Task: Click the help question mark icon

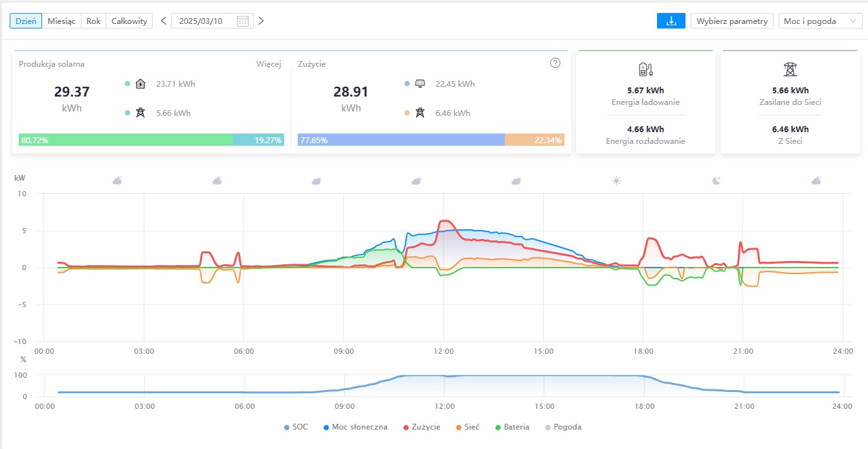Action: (x=555, y=63)
